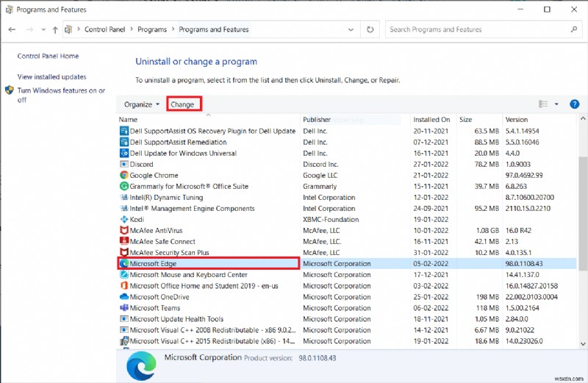Sort by Name column header

[128, 120]
